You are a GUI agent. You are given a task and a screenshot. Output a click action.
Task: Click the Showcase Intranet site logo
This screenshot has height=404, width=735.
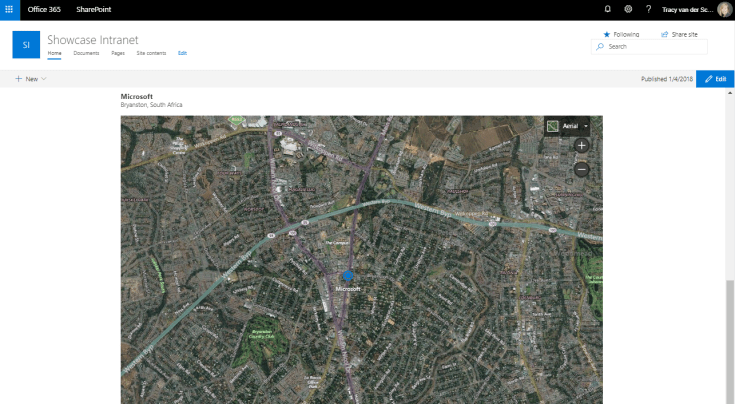click(26, 45)
